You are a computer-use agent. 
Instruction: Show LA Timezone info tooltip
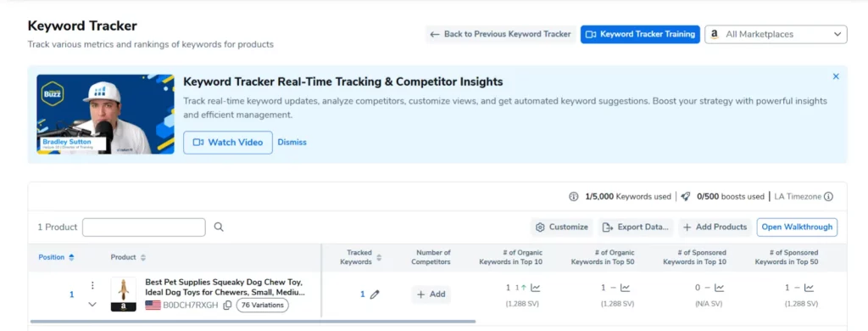pyautogui.click(x=828, y=197)
